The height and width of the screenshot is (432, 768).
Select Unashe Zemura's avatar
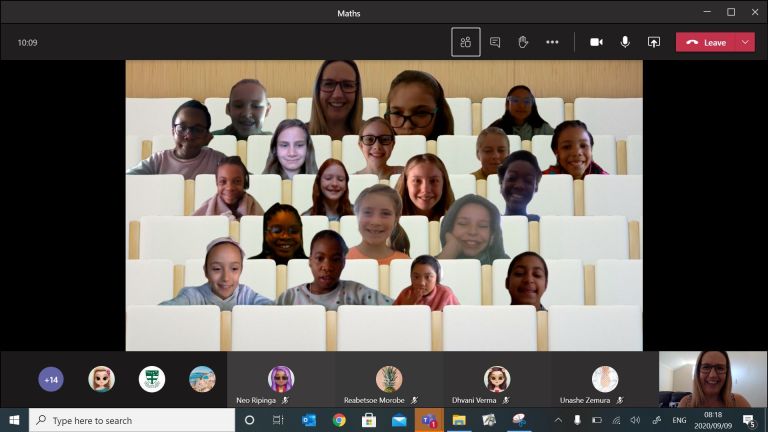pos(605,379)
